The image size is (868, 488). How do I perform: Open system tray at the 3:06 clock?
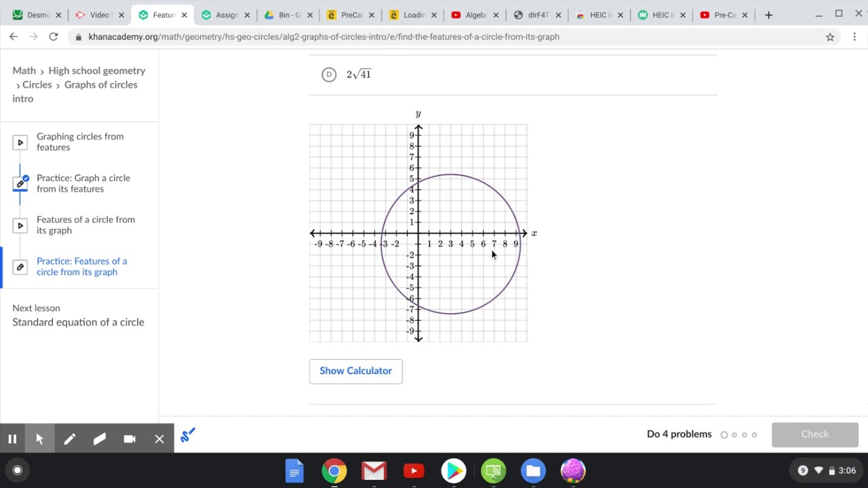click(x=847, y=470)
